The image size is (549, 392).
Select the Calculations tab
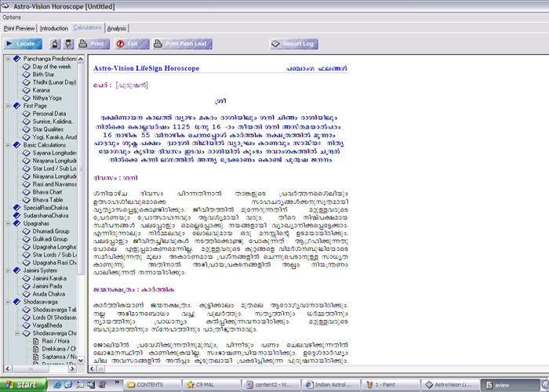point(88,27)
